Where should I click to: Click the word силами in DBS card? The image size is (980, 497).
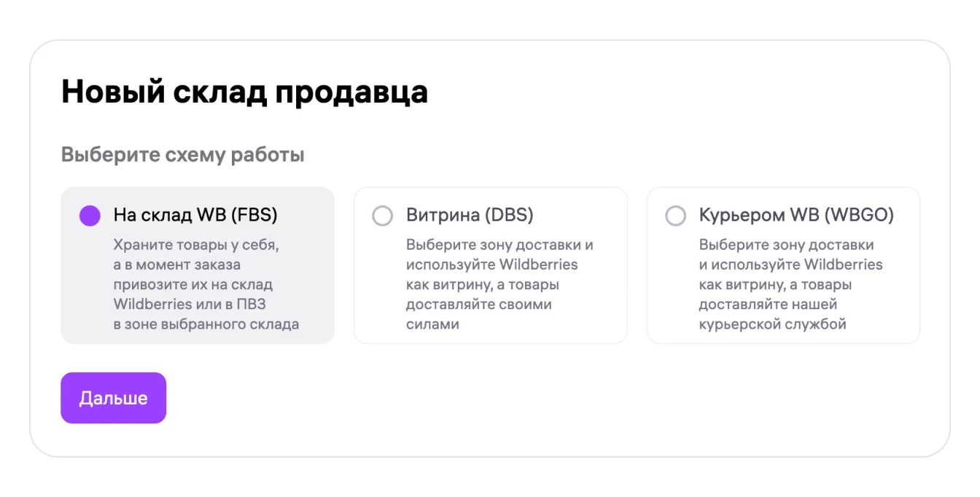[x=432, y=325]
